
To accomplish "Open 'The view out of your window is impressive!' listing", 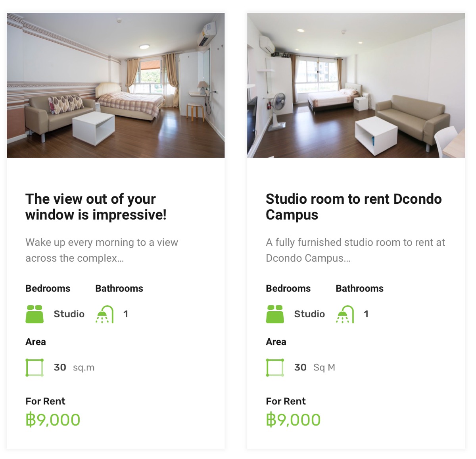I will [96, 206].
